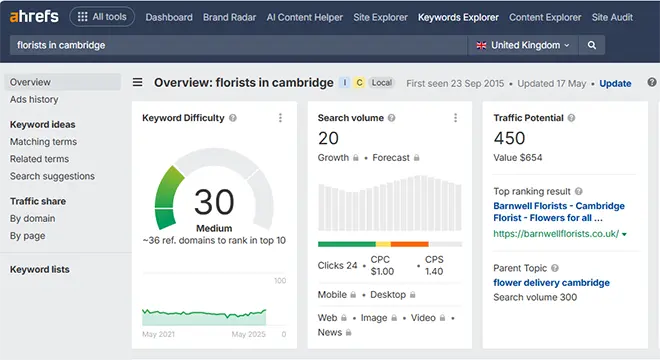The height and width of the screenshot is (360, 660).
Task: Click the Value $654 text
Action: point(518,157)
